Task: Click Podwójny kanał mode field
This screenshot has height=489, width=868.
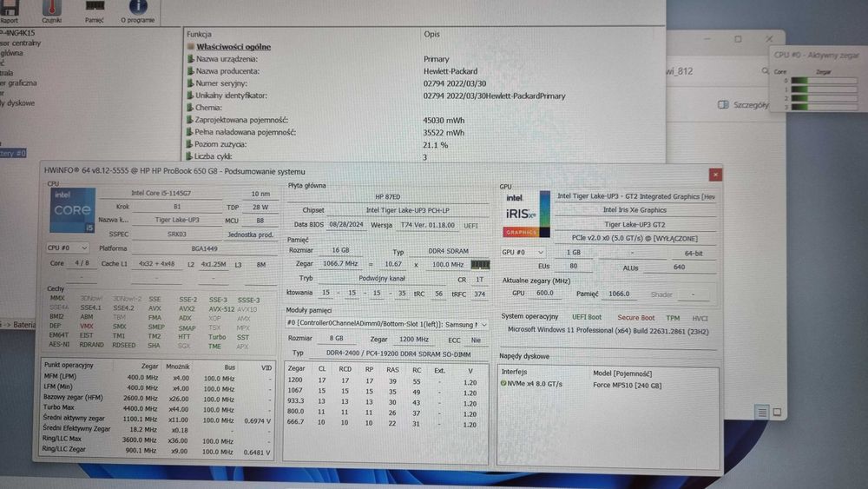Action: point(382,279)
